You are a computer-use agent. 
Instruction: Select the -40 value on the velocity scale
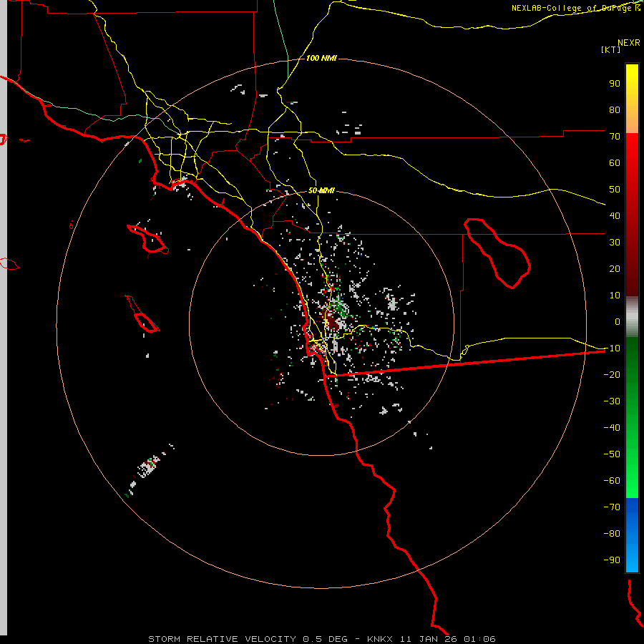(x=612, y=428)
